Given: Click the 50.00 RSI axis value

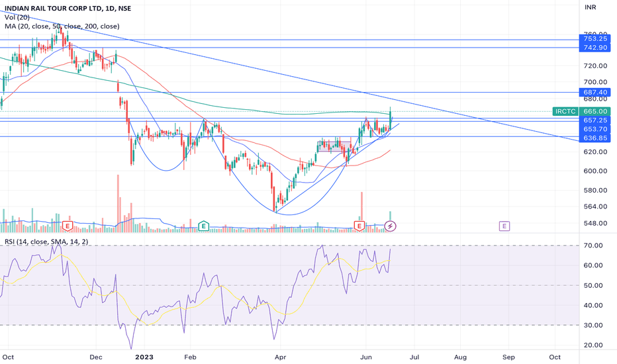Looking at the screenshot, I should click(593, 285).
